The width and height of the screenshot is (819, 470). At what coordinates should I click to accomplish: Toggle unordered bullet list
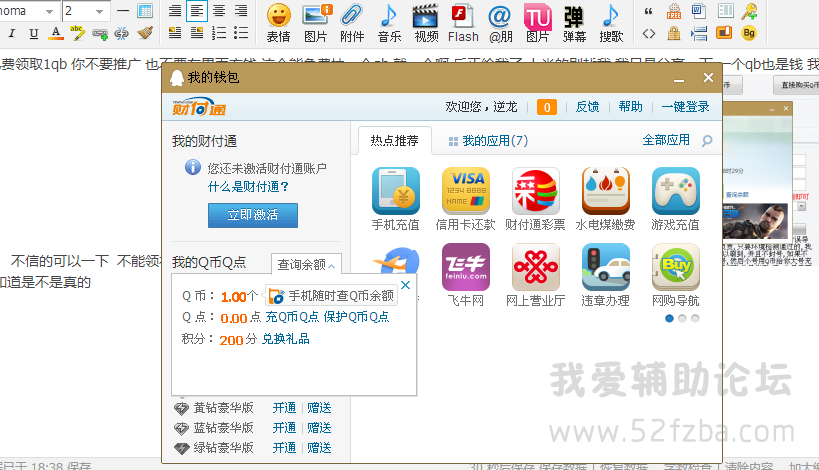pos(241,33)
